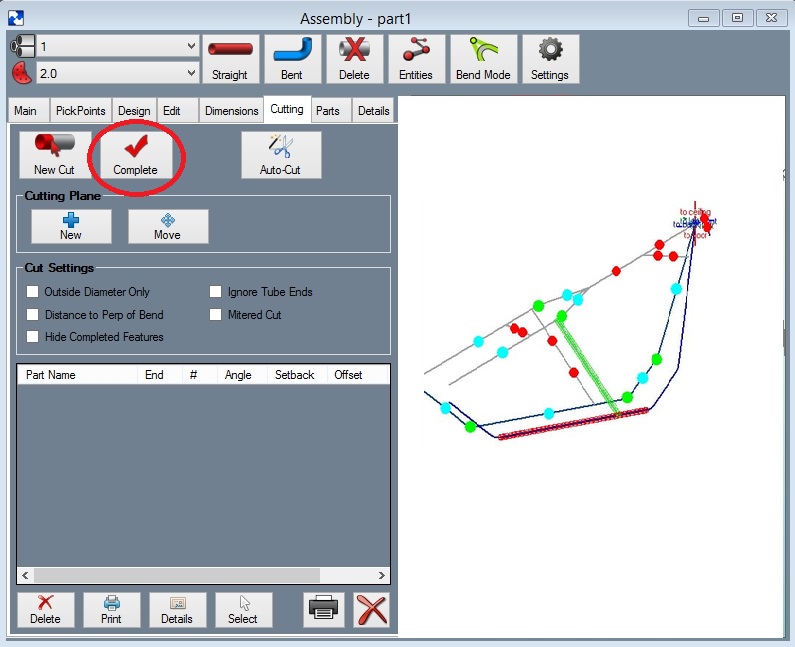The height and width of the screenshot is (647, 795).
Task: Start a New Cut
Action: pyautogui.click(x=55, y=155)
